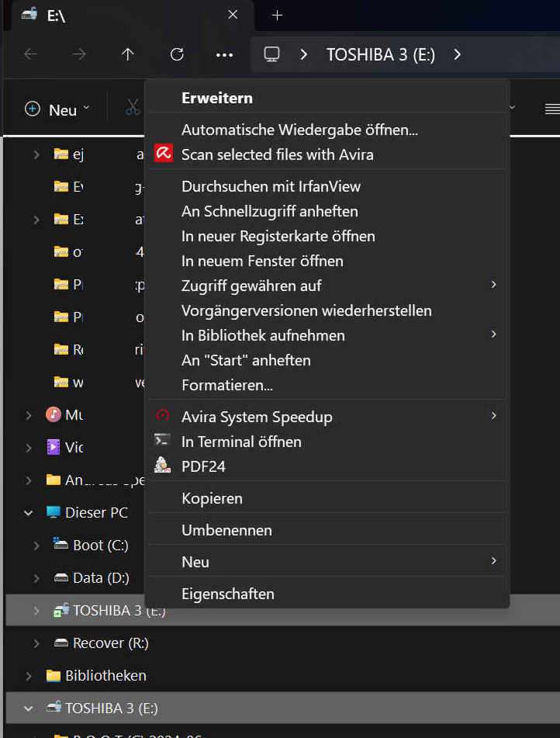The width and height of the screenshot is (560, 738).
Task: Expand the Boot (C:) drive node
Action: click(x=36, y=546)
